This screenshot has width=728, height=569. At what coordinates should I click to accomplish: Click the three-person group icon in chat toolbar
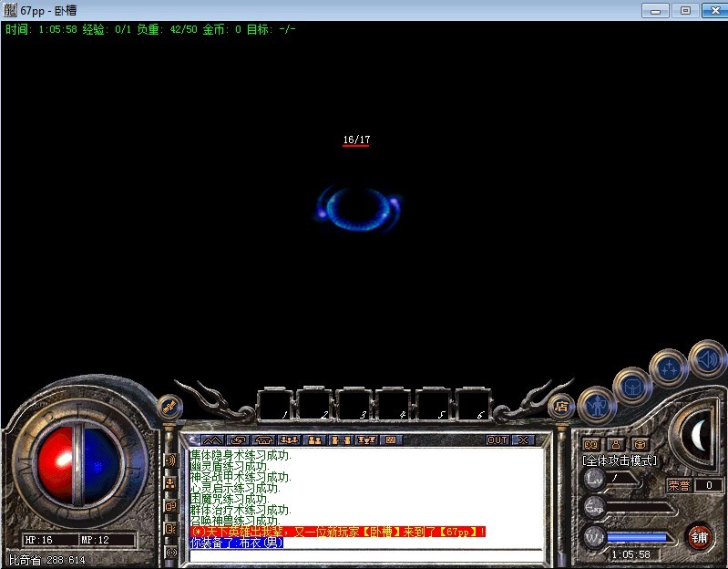pos(289,440)
